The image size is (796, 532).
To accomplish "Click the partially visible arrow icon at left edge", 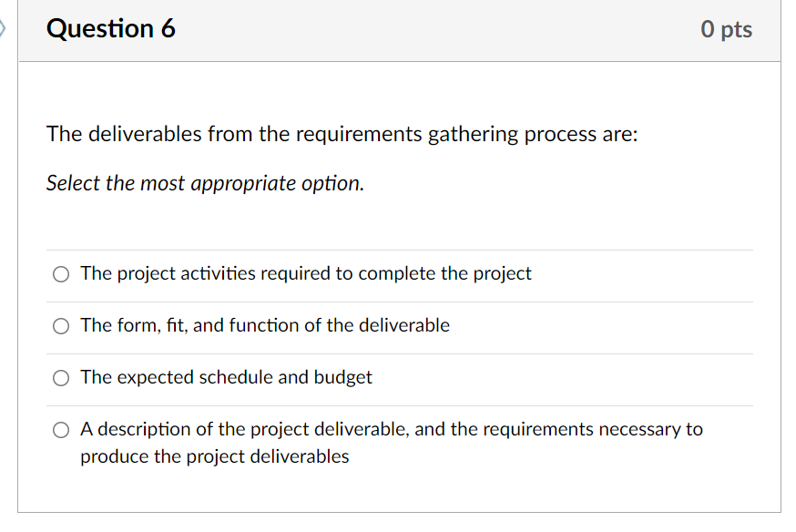I will coord(4,27).
